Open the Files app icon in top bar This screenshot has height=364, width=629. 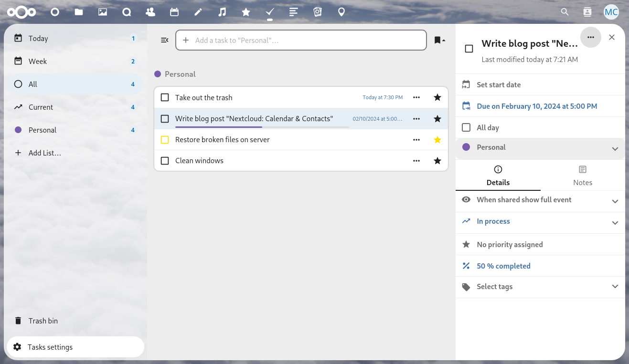point(79,12)
